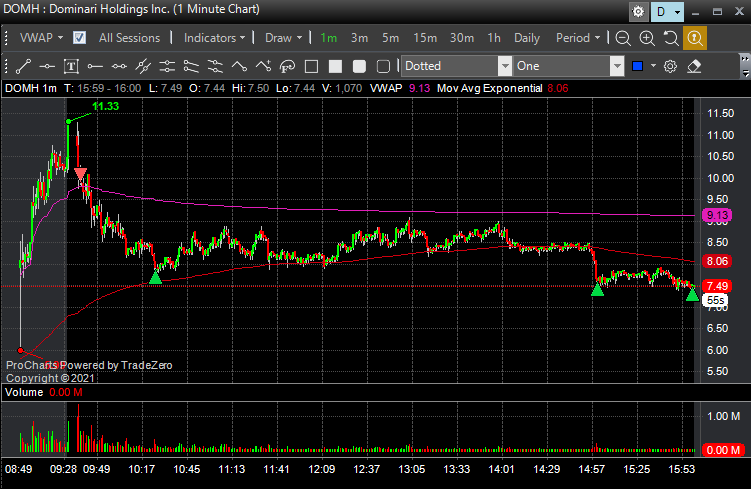Select the Fibonacci spiral tool
Screen dimensions: 751x489
click(287, 66)
